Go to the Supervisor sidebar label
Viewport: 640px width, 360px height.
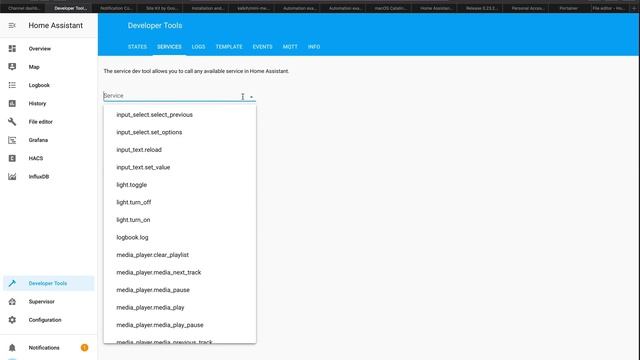[42, 302]
